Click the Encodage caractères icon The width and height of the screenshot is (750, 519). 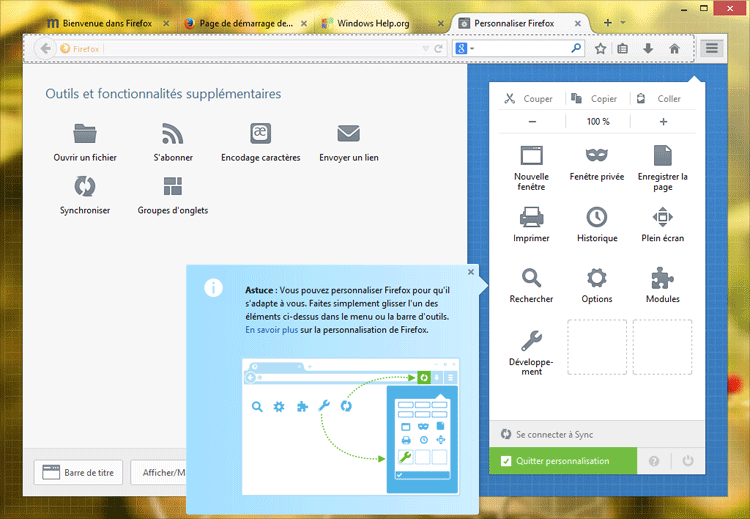click(261, 133)
